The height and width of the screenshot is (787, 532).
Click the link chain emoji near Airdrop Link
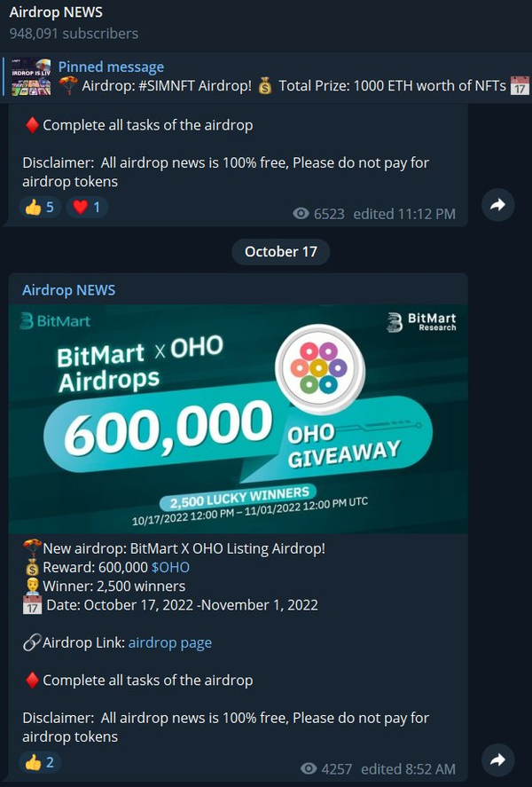32,642
